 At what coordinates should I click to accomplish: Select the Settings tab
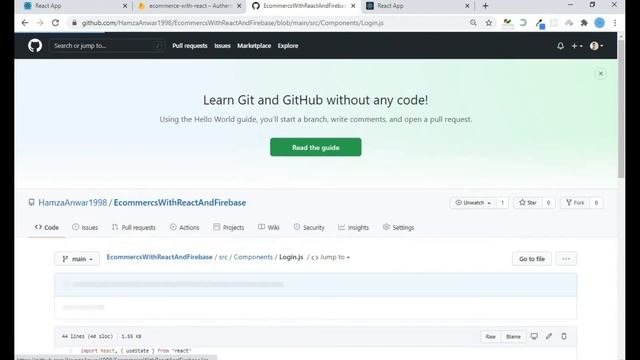click(398, 227)
